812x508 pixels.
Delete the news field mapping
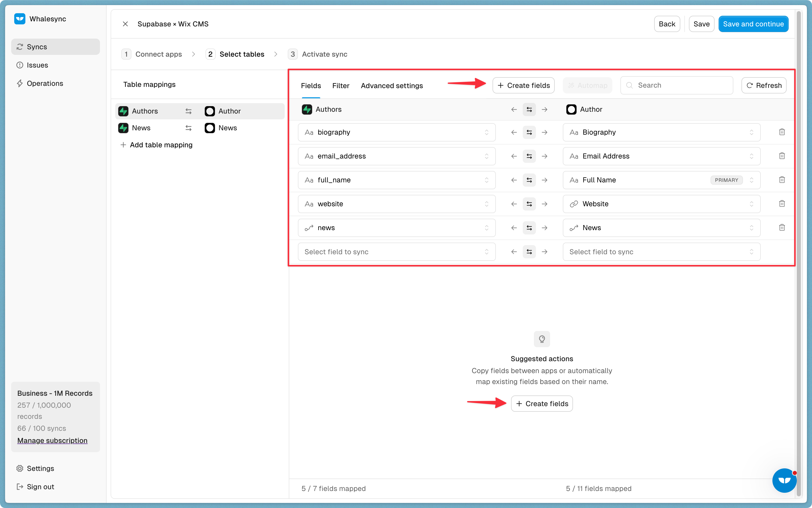pyautogui.click(x=782, y=228)
